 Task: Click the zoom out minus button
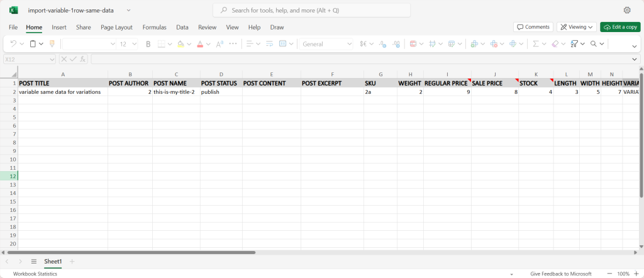609,274
